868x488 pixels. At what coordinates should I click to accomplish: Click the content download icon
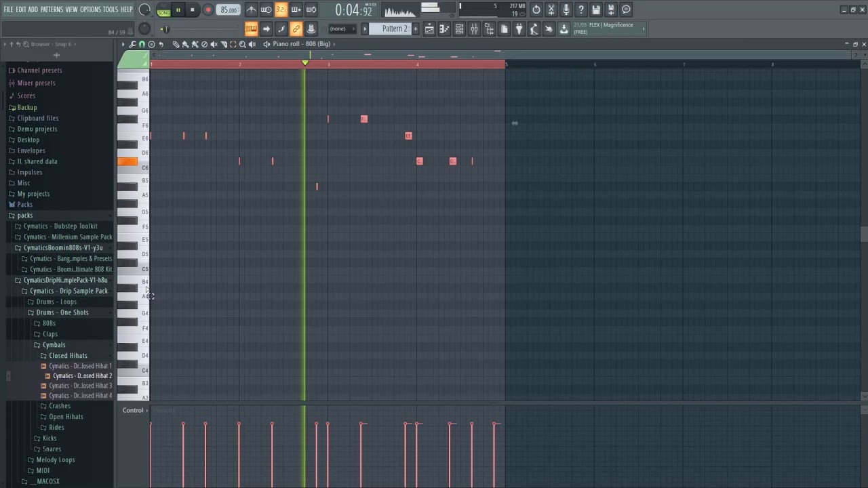tap(564, 28)
